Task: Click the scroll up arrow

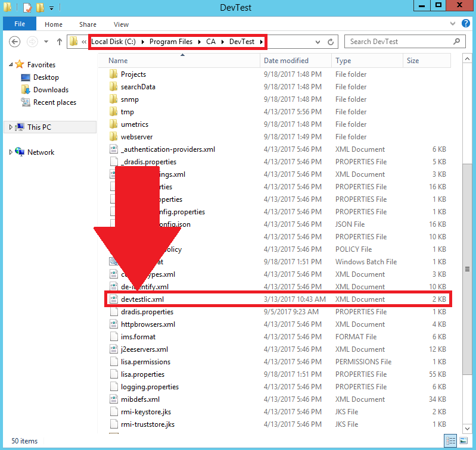Action: 467,58
